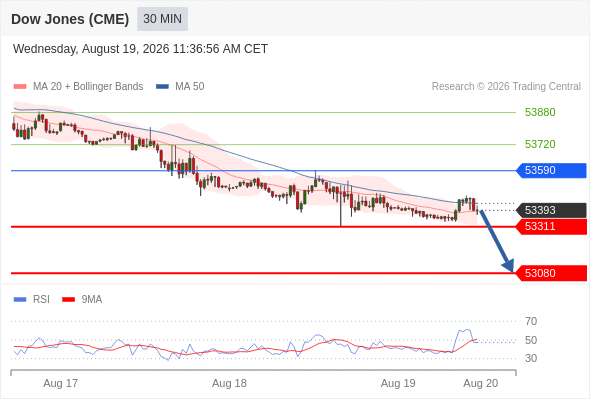Click the Aug 18 date label
Viewport: 590px width, 400px height.
click(229, 383)
